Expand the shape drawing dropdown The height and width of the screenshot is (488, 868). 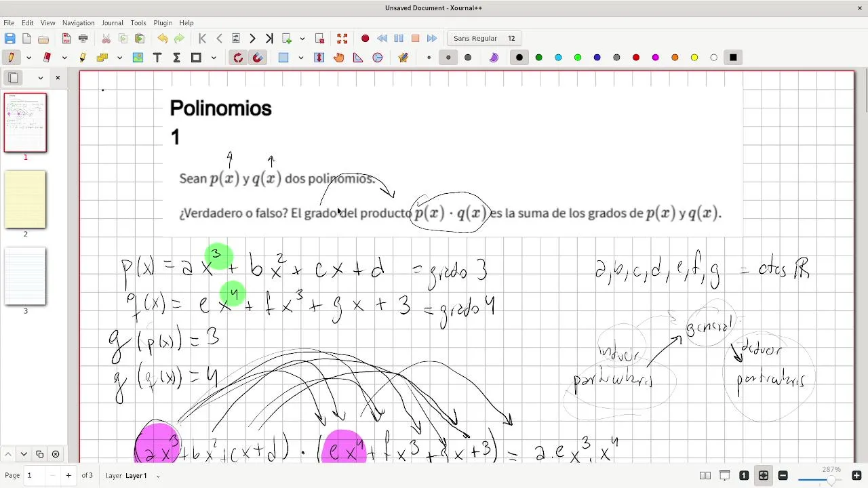pos(214,58)
